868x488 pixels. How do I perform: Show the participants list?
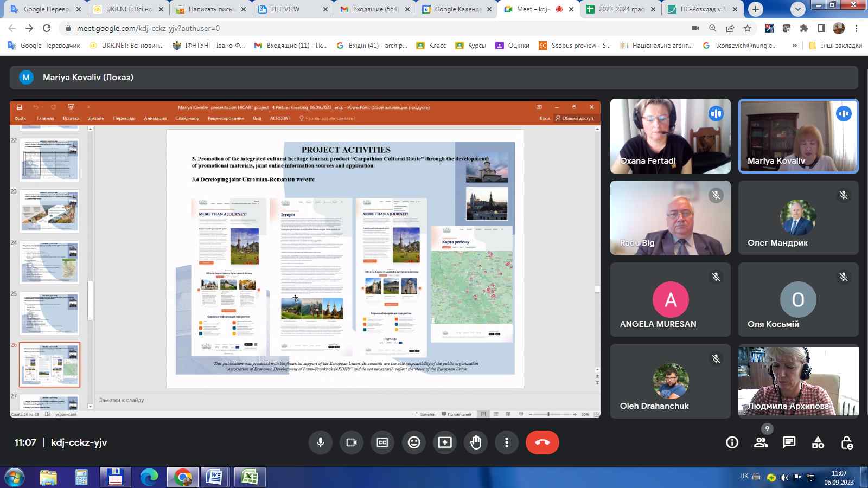[x=761, y=442]
